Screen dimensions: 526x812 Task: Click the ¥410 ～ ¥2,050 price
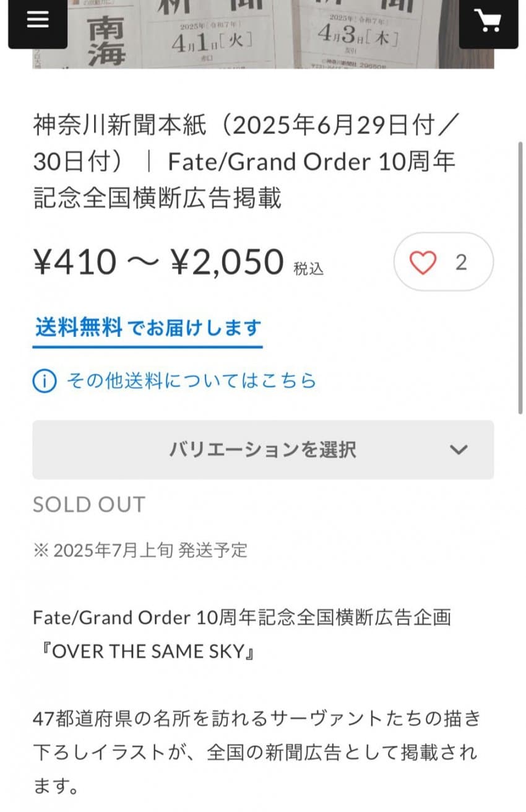pyautogui.click(x=158, y=262)
